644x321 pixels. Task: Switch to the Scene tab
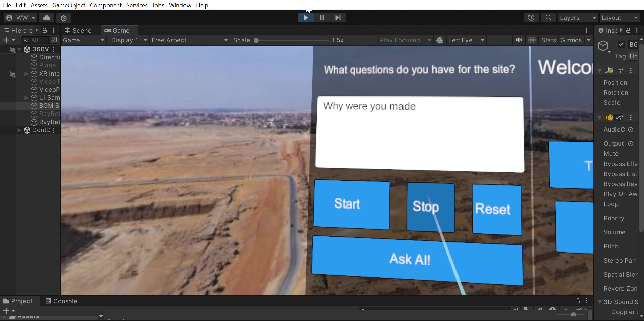(78, 30)
